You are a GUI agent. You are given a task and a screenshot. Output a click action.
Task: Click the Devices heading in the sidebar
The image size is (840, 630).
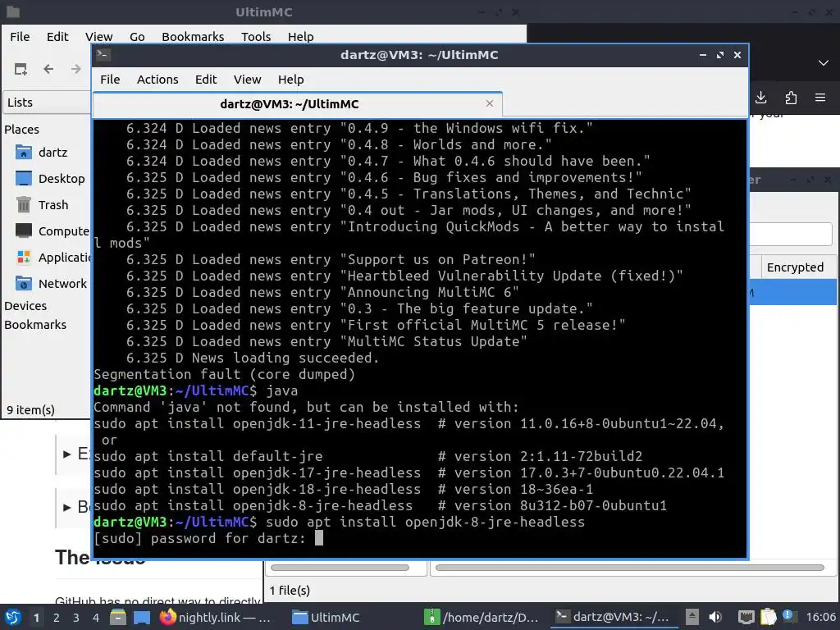point(25,306)
